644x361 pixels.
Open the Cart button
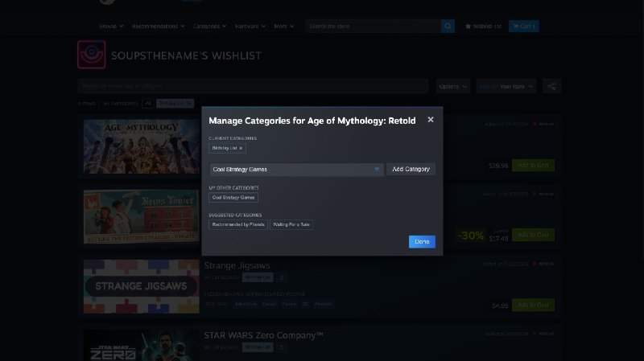524,27
